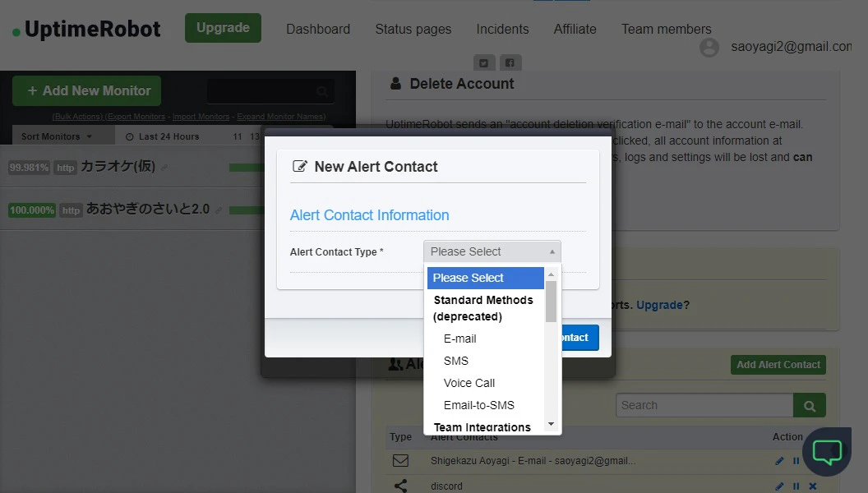Open Team members page
868x493 pixels.
666,30
